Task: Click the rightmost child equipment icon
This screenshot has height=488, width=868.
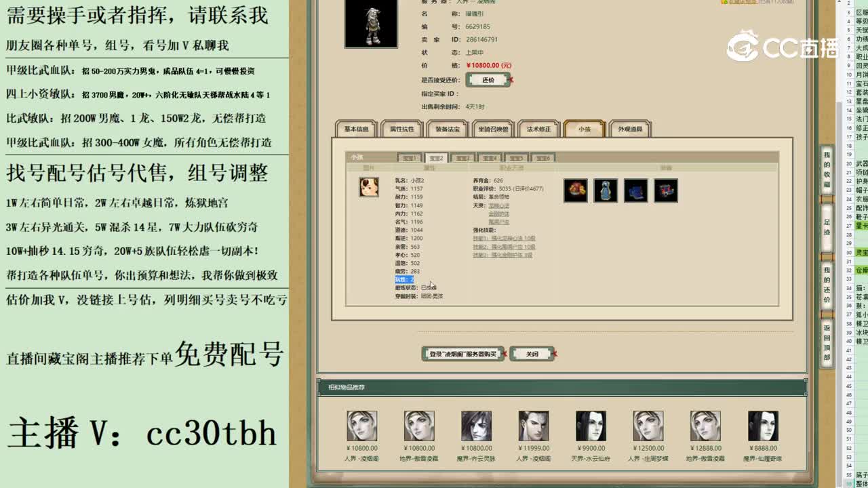Action: [x=667, y=190]
